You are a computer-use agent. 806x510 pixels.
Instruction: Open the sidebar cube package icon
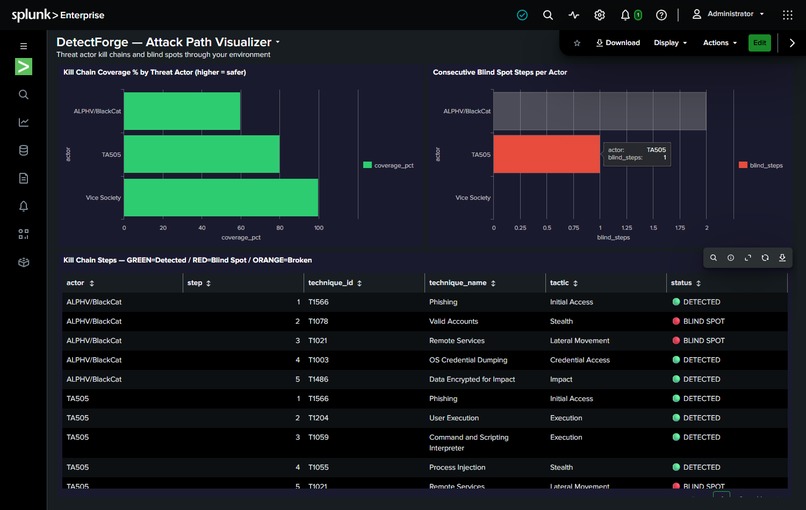click(24, 262)
